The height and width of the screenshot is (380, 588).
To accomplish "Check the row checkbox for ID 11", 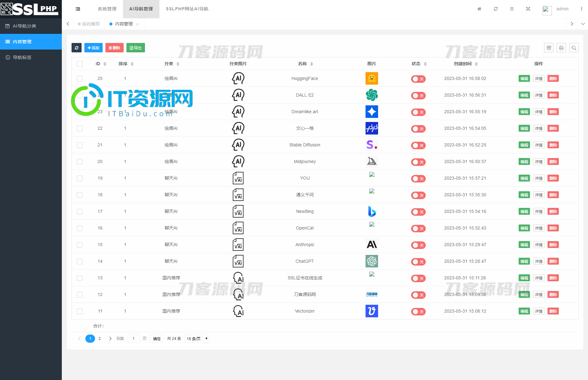I will [x=80, y=311].
